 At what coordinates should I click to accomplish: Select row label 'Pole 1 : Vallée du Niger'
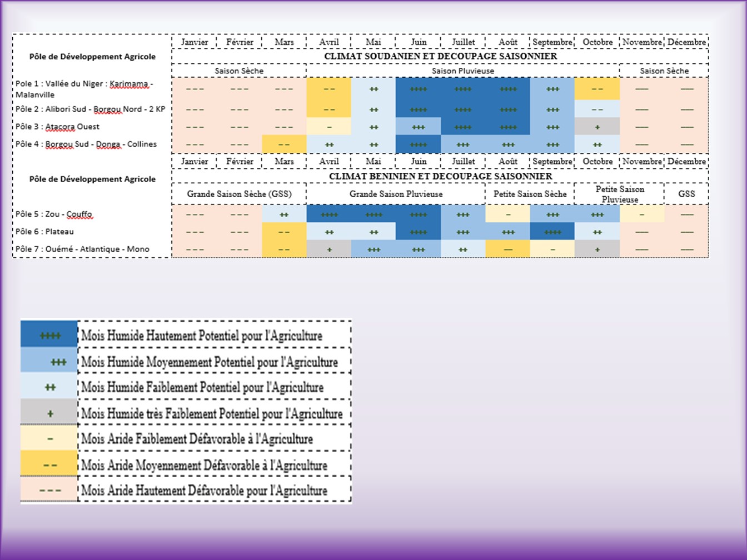pyautogui.click(x=84, y=89)
